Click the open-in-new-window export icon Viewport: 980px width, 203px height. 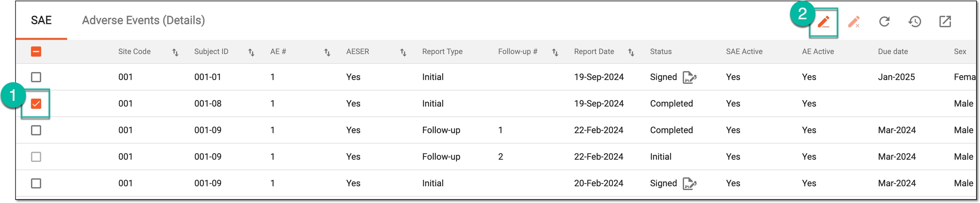945,22
